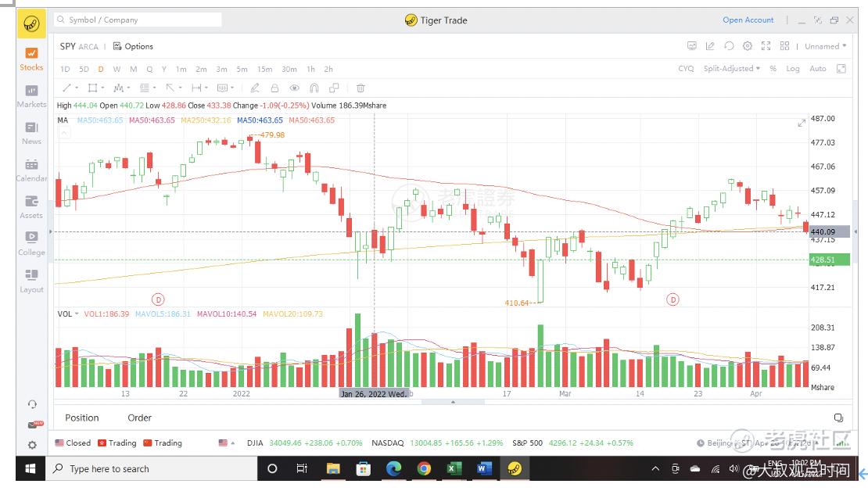
Task: Click the expand chart pane icon beside Auto
Action: [841, 69]
